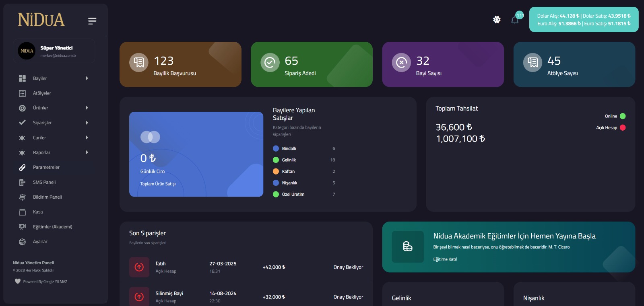Click the upload arrow icon beside fatih order
Image resolution: width=644 pixels, height=306 pixels.
[139, 267]
